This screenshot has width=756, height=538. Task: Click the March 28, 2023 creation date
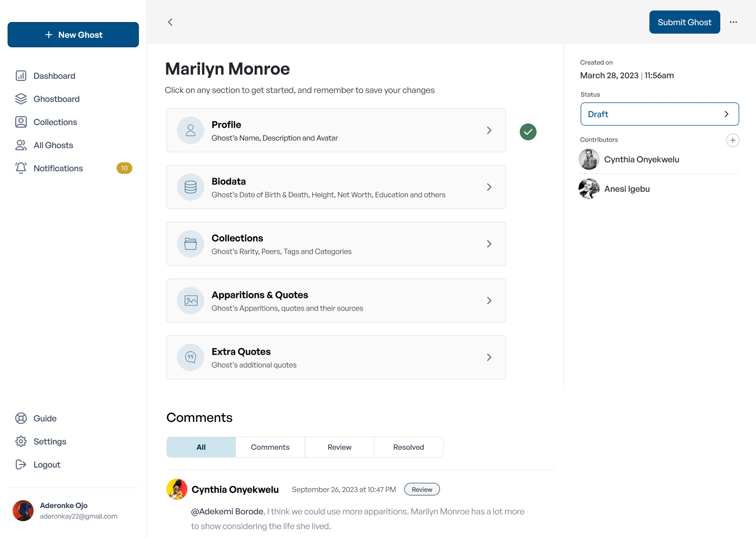[x=609, y=75]
